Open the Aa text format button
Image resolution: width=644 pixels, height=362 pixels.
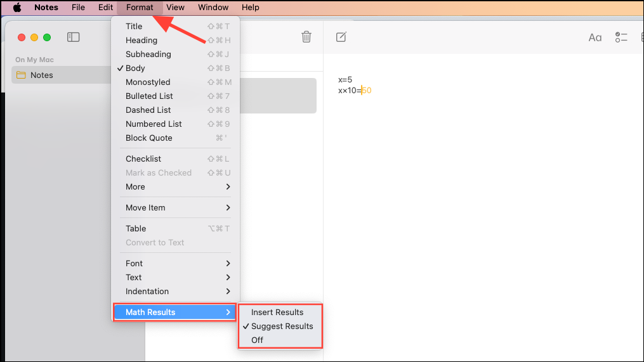[x=595, y=38]
